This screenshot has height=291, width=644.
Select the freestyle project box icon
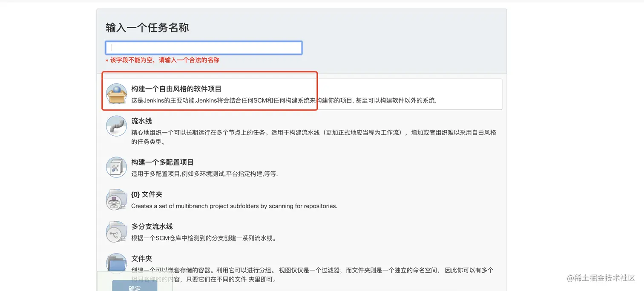coord(116,94)
